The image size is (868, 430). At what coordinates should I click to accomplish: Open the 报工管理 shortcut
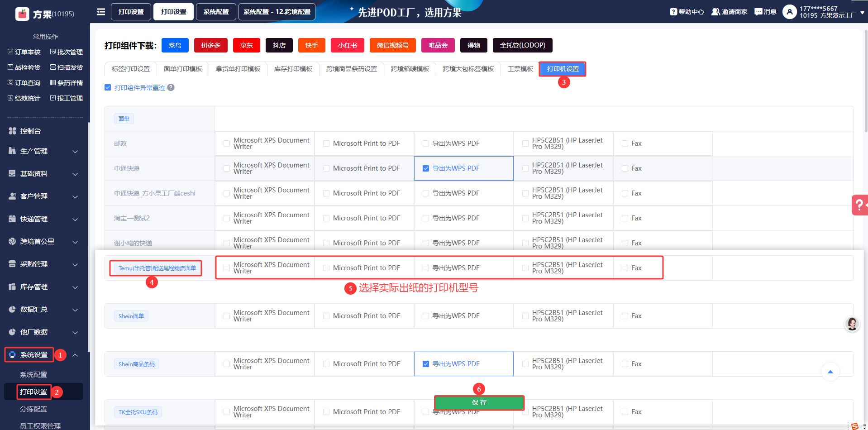tap(66, 98)
